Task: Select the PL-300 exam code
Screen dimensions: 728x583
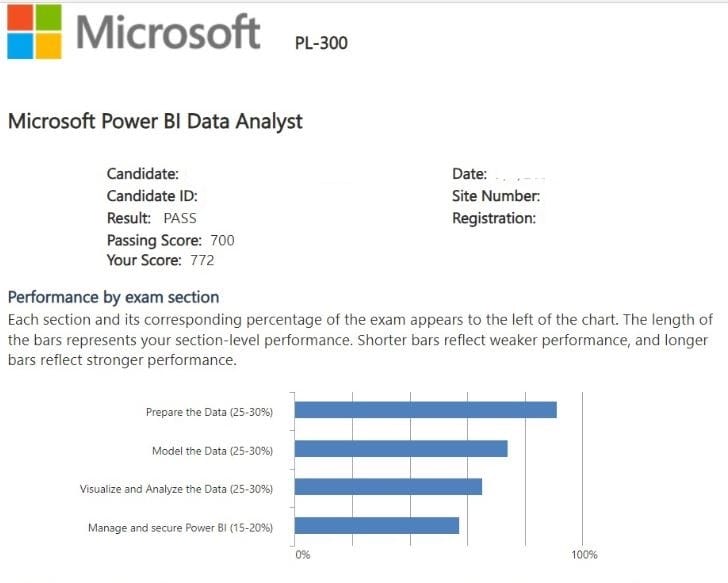Action: pyautogui.click(x=321, y=43)
